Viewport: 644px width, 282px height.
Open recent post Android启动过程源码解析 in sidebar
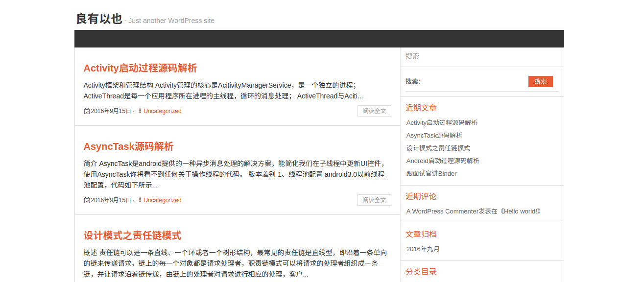[443, 161]
